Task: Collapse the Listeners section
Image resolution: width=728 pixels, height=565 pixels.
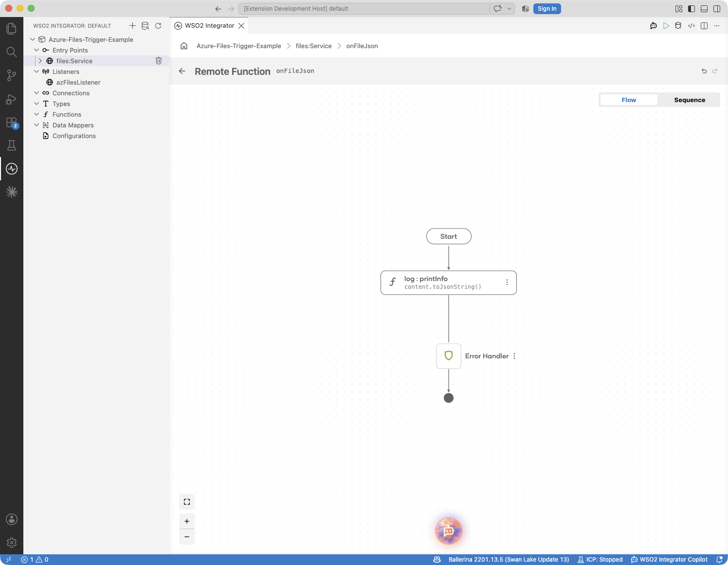Action: [x=36, y=71]
